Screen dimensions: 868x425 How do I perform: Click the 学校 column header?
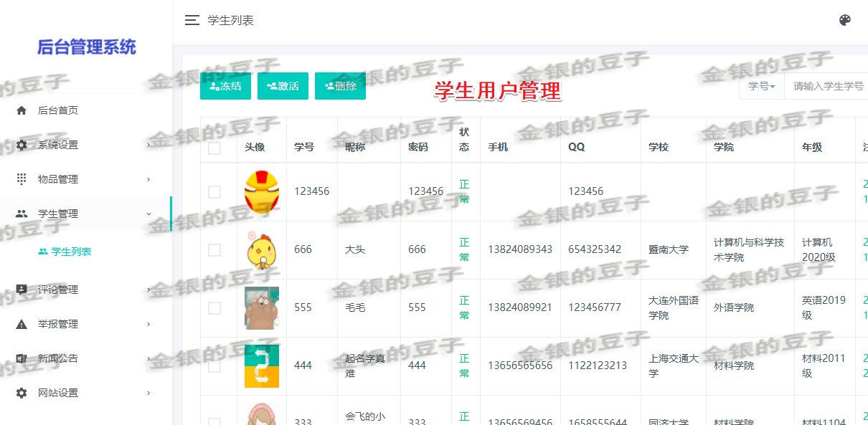click(x=659, y=147)
